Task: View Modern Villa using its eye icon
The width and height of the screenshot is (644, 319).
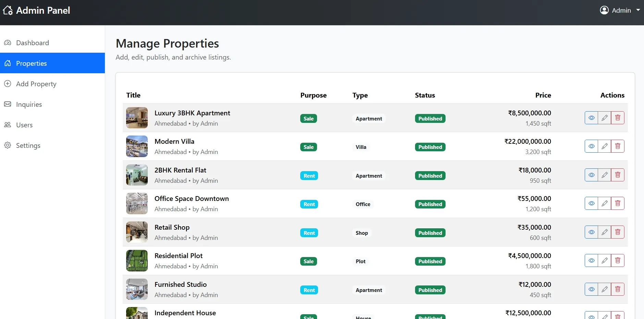Action: coord(592,146)
